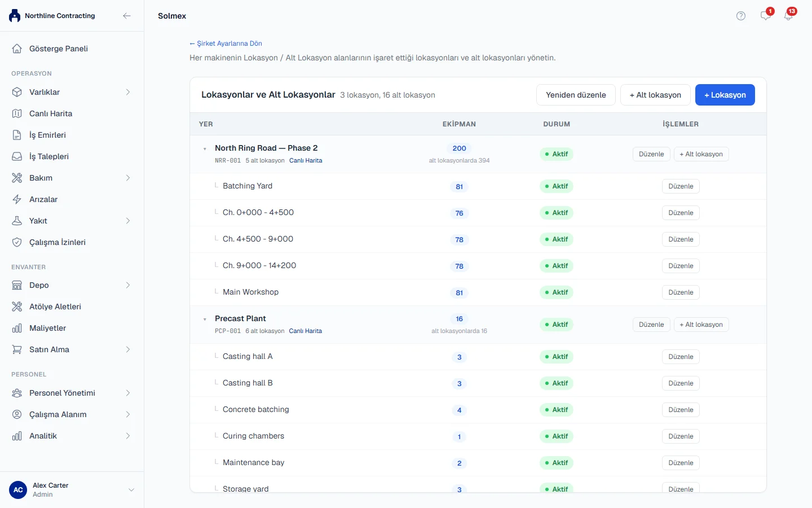Screen dimensions: 812x508
Task: Click the Gösterge Paneli home icon
Action: [x=17, y=49]
